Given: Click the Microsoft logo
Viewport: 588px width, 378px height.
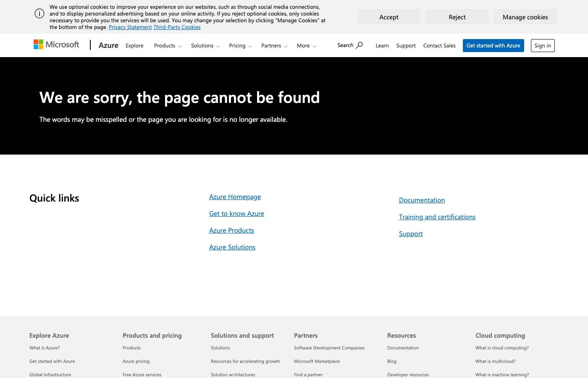Looking at the screenshot, I should [x=56, y=45].
